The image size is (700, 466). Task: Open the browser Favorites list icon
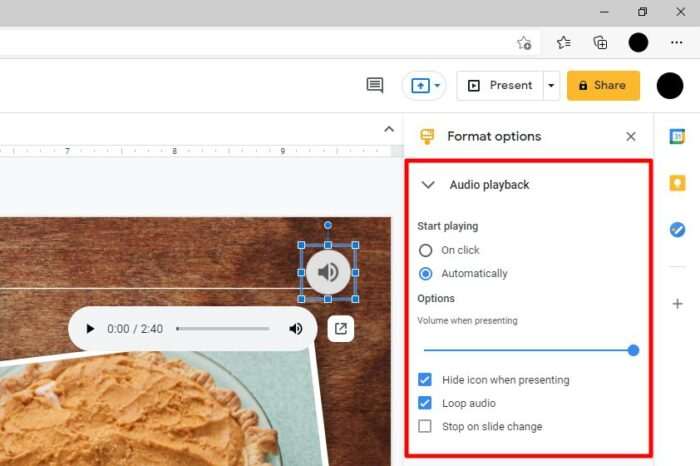[563, 43]
